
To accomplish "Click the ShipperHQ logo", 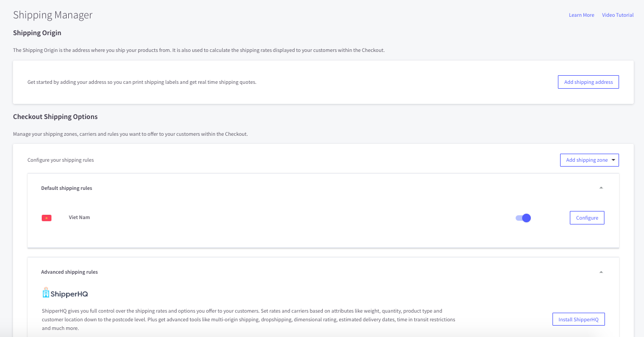I will (x=65, y=293).
